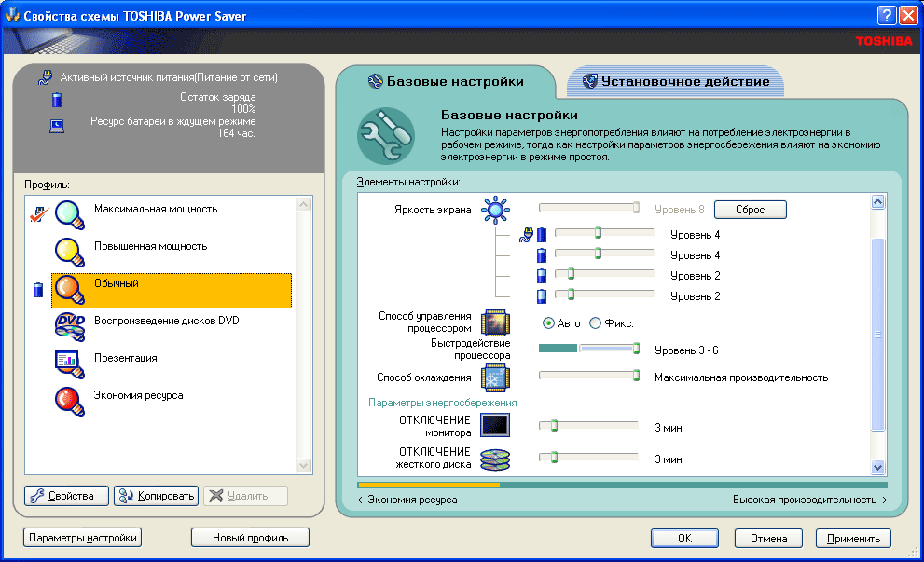The image size is (924, 562).
Task: Click the second Уровень 4 brightness slider handle
Action: click(598, 254)
